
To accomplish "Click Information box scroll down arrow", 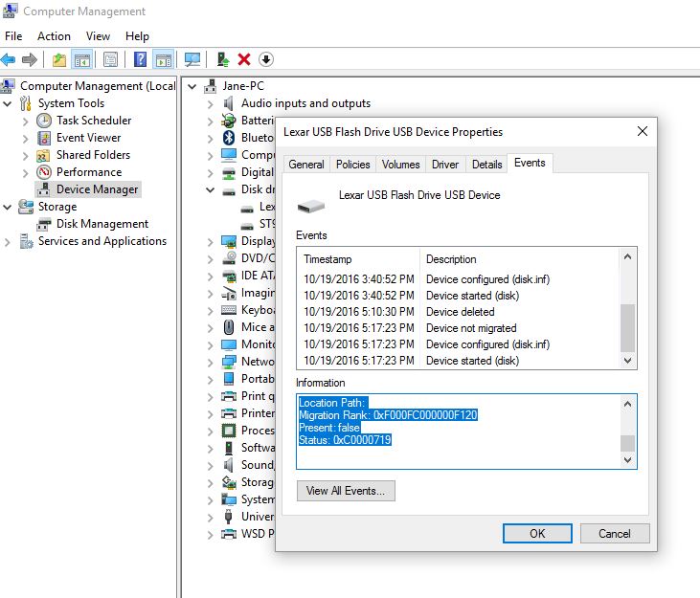I will [x=627, y=460].
